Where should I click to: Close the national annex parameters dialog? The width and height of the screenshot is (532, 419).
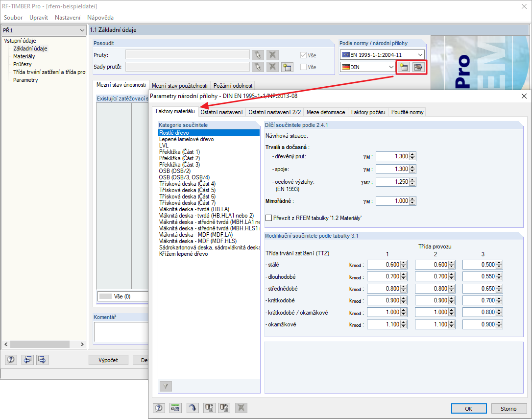click(524, 96)
